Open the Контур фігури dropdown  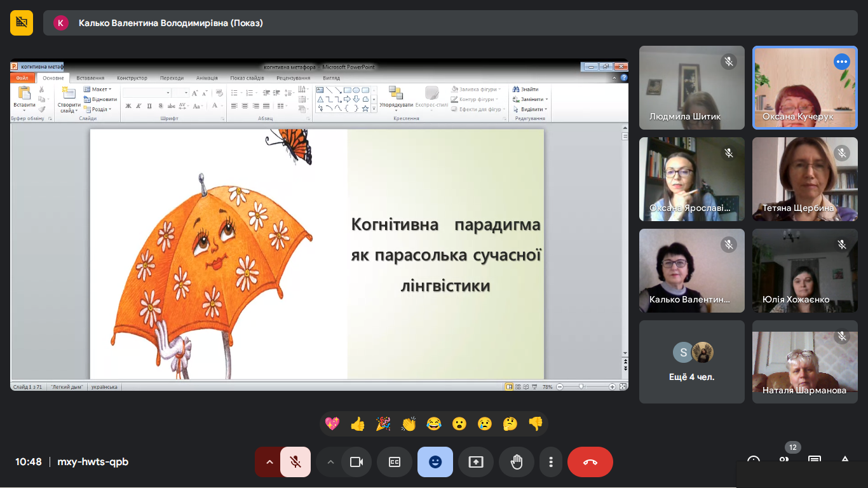click(x=475, y=99)
